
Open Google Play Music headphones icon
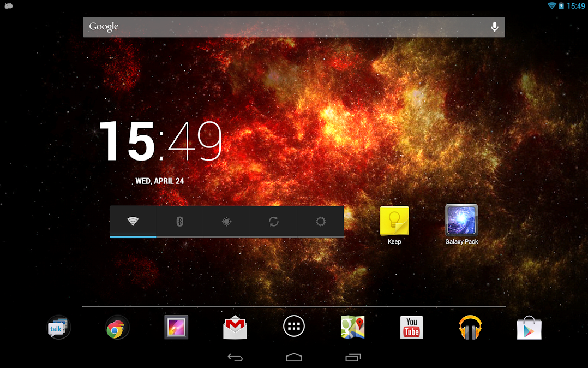[470, 328]
